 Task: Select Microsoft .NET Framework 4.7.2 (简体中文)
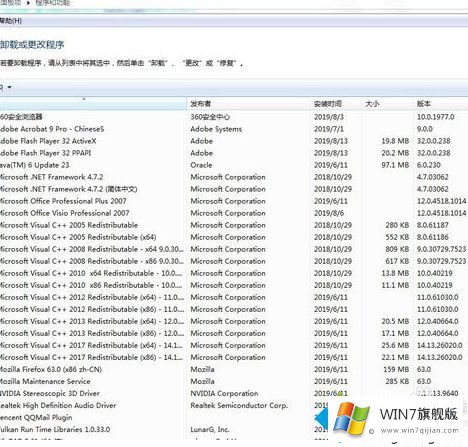tap(68, 189)
